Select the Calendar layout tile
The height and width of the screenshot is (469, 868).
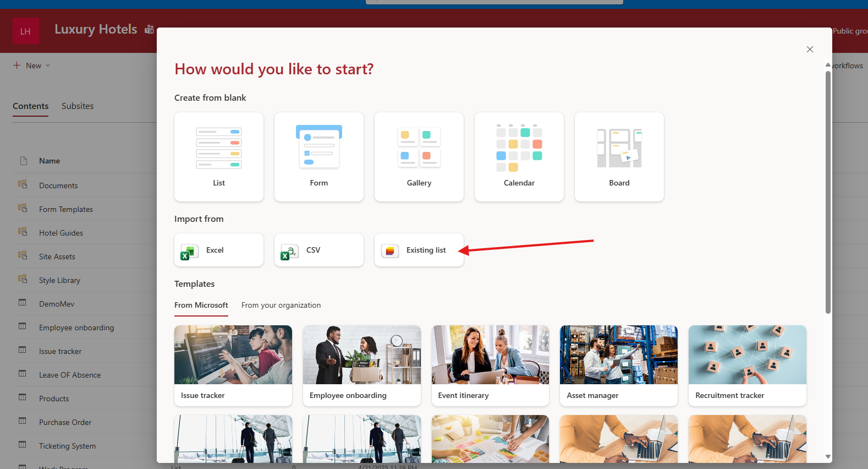pyautogui.click(x=519, y=157)
